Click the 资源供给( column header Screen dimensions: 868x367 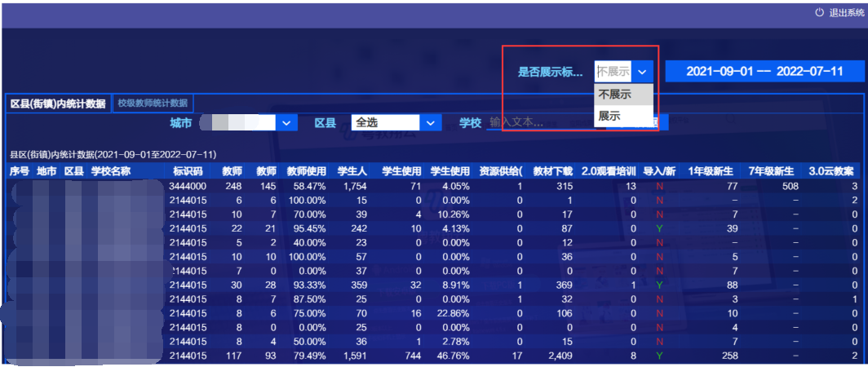tap(500, 171)
